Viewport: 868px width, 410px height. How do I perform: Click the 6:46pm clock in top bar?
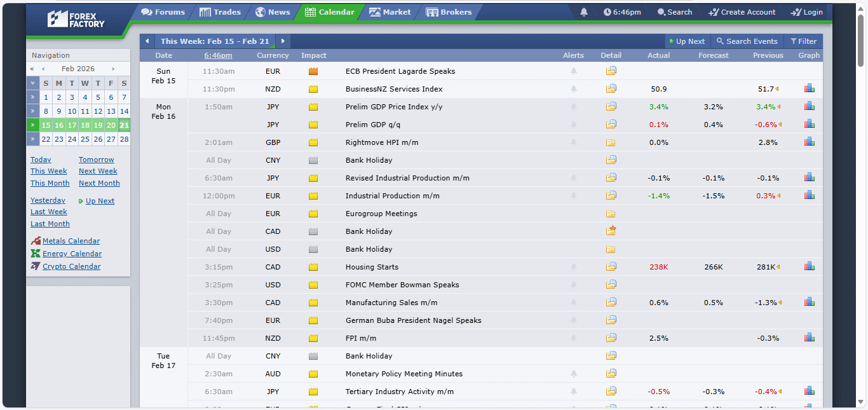(622, 12)
